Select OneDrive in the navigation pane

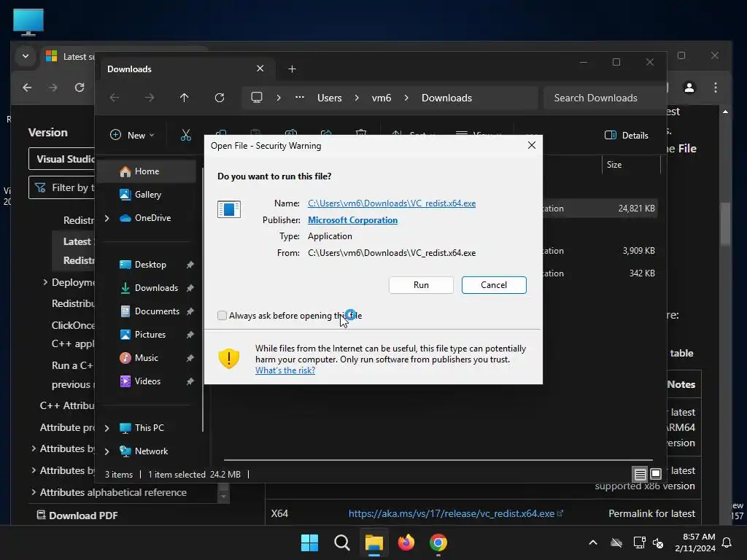click(152, 217)
